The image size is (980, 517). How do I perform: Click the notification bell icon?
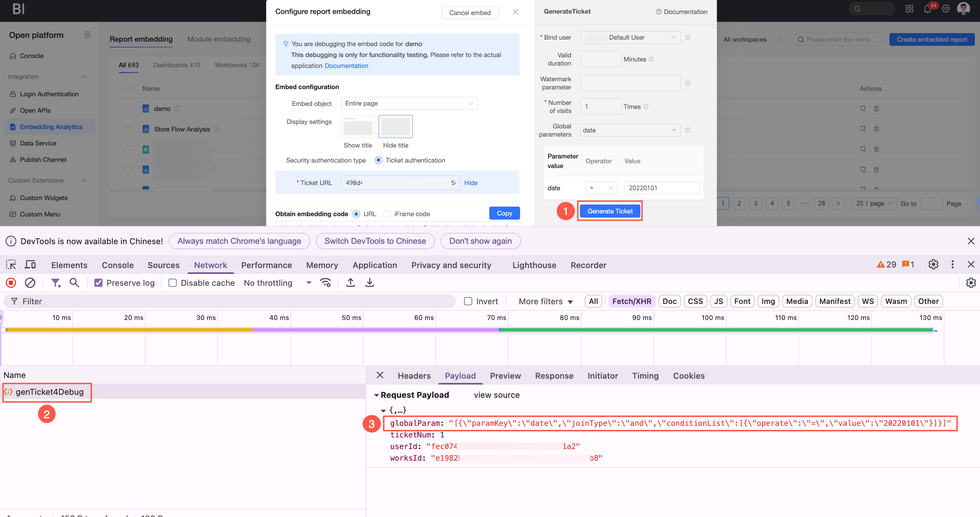click(927, 9)
